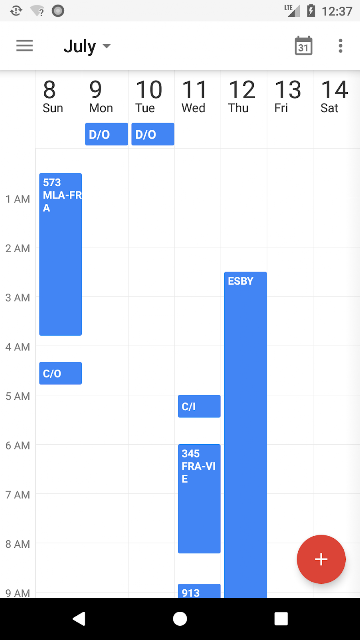The width and height of the screenshot is (360, 640).
Task: Open Monday's D/O all-day event
Action: [x=107, y=134]
